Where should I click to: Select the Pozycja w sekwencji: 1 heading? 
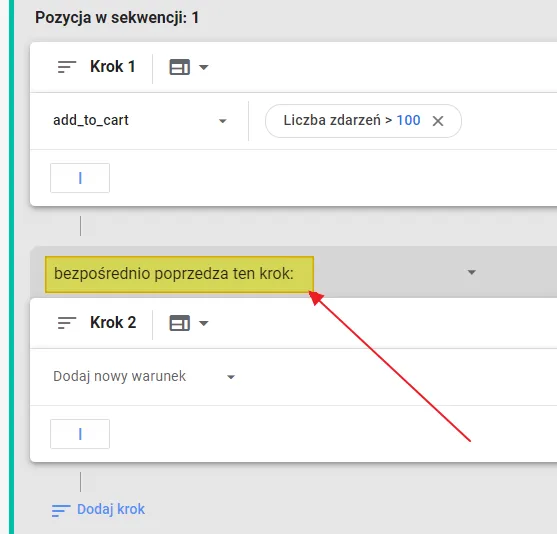pyautogui.click(x=117, y=18)
